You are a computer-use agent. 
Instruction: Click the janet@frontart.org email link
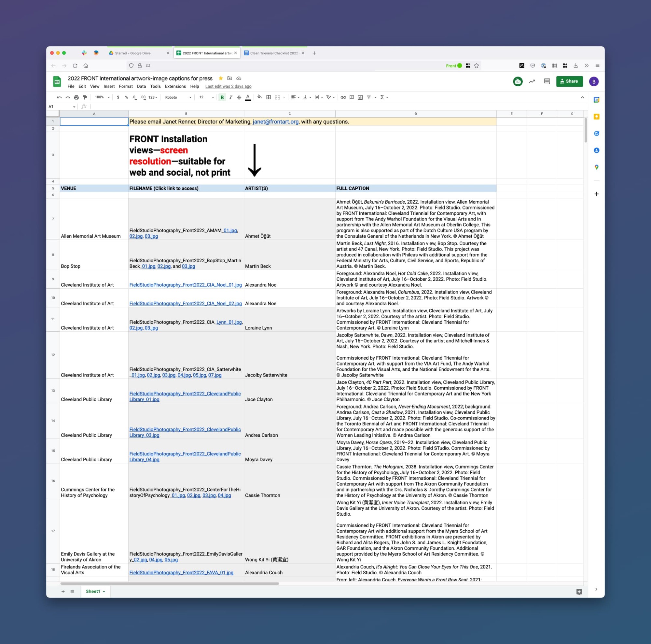[x=276, y=122]
